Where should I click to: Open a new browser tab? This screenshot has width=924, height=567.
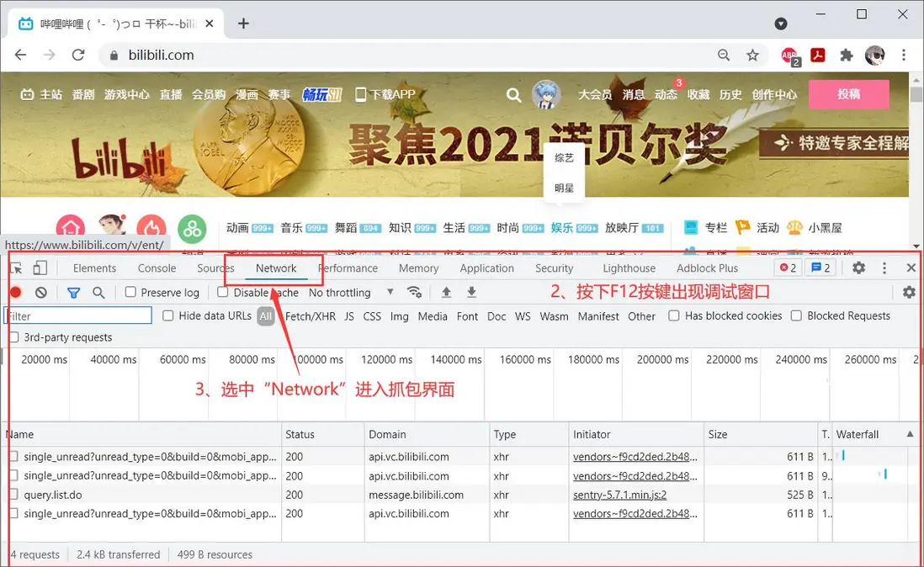click(243, 24)
